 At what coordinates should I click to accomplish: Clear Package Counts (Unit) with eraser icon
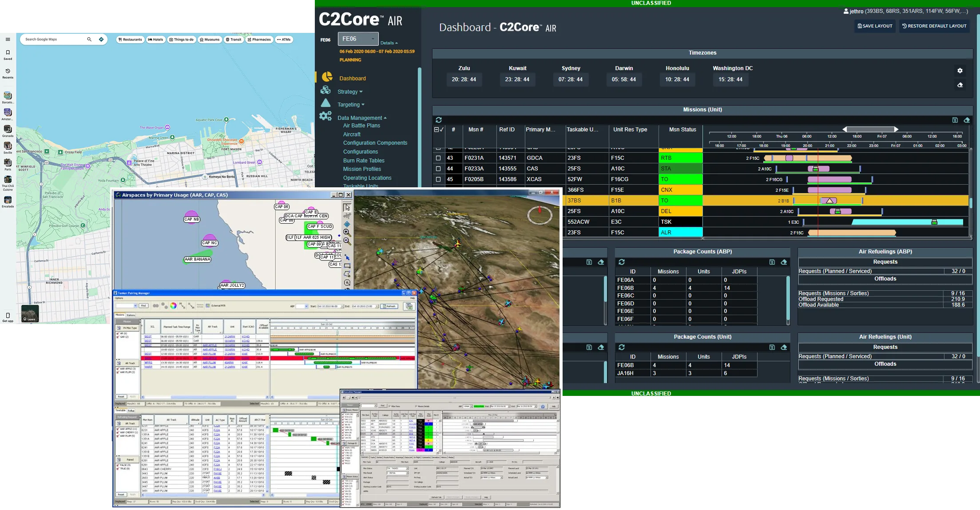coord(784,347)
